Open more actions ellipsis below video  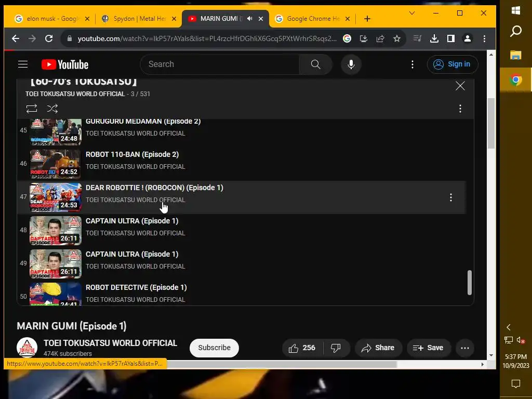tap(465, 348)
